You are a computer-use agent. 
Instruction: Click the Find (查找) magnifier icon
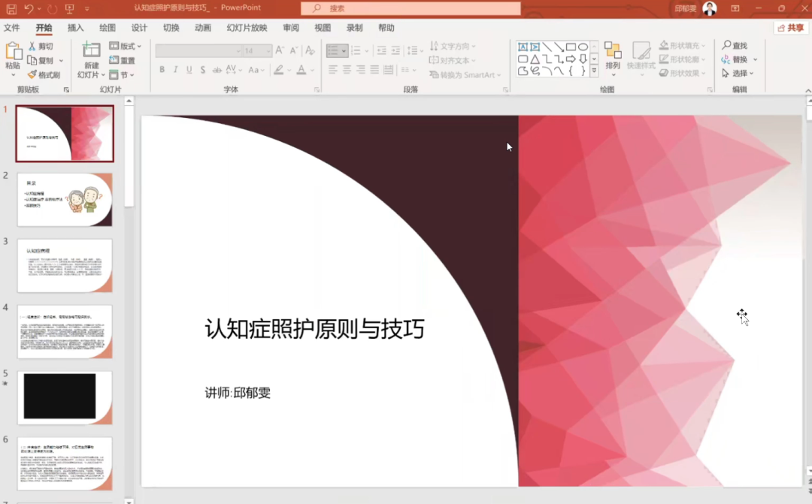point(727,46)
